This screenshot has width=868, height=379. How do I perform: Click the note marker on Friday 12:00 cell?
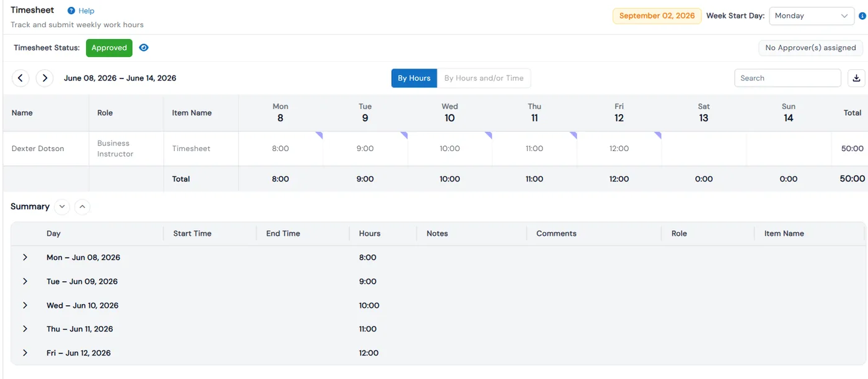pyautogui.click(x=658, y=134)
